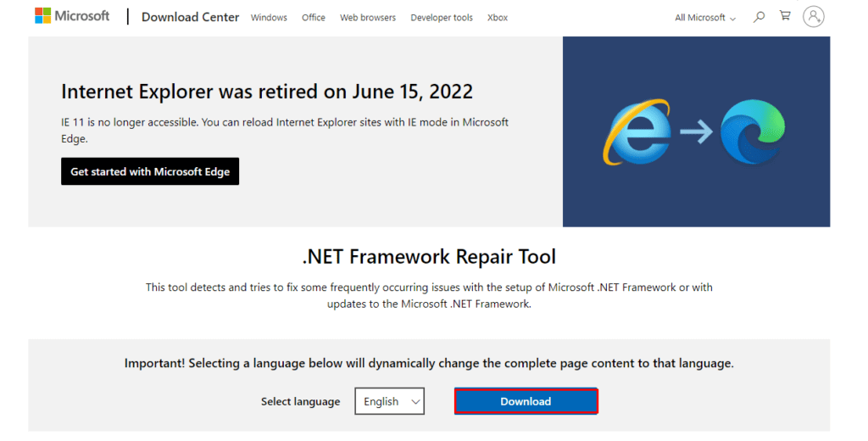Open the shopping cart icon
This screenshot has height=441, width=868.
tap(785, 16)
